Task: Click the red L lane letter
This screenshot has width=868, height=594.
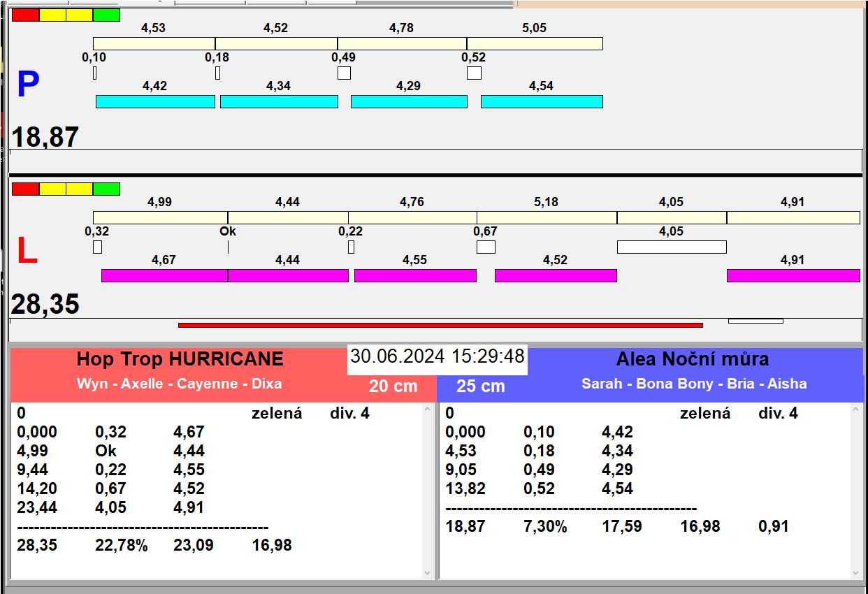Action: 27,252
